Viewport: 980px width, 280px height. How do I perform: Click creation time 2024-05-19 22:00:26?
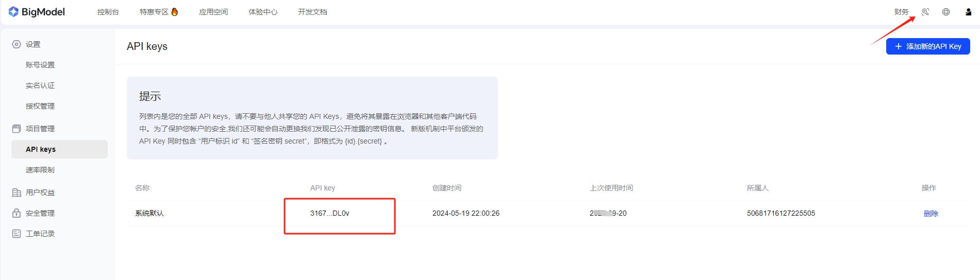[466, 213]
